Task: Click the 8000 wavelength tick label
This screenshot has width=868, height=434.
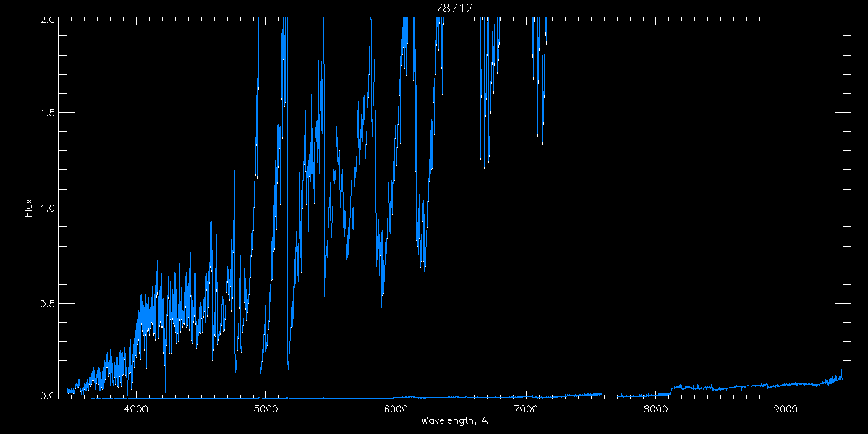Action: [x=655, y=409]
